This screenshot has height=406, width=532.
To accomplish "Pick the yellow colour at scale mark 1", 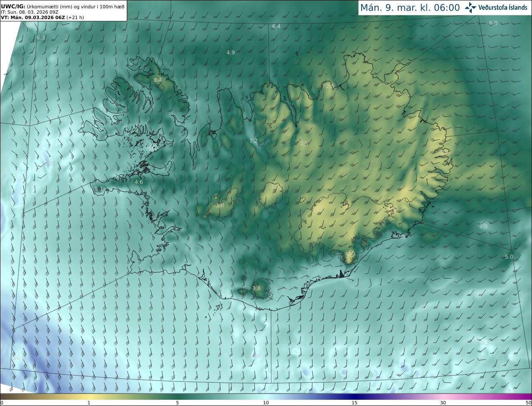I will [x=89, y=396].
